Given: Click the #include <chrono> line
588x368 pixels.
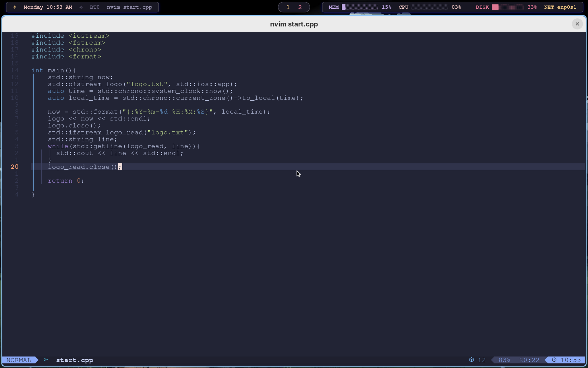Looking at the screenshot, I should click(x=66, y=49).
